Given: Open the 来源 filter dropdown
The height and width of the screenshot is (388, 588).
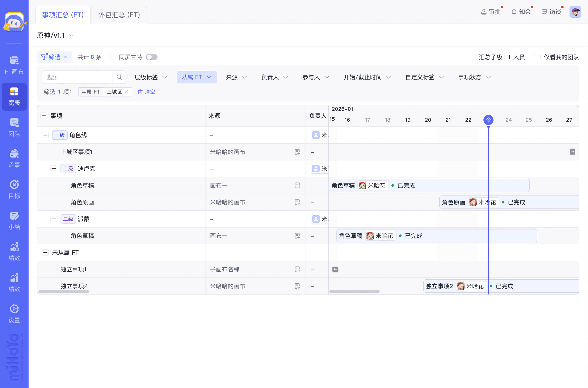Looking at the screenshot, I should coord(236,77).
